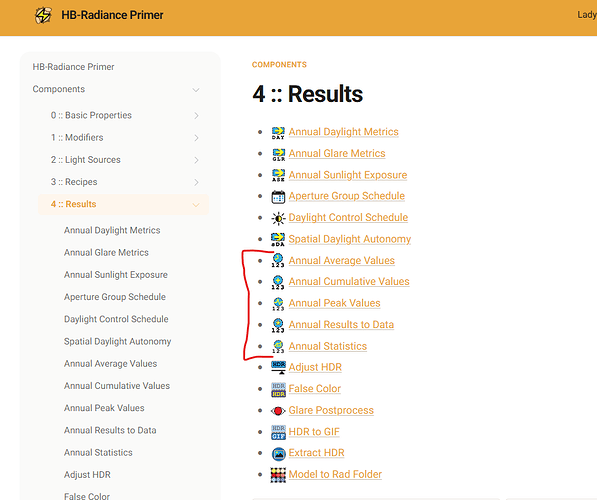Click the COMPONENTS breadcrumb label
Screen dimensions: 597x500
coord(279,65)
